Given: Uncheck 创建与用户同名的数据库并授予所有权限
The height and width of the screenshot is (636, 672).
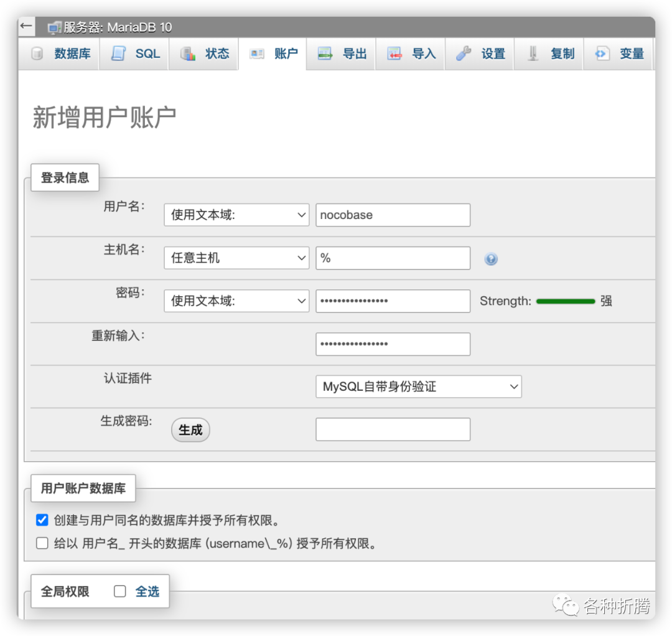Looking at the screenshot, I should [x=42, y=520].
